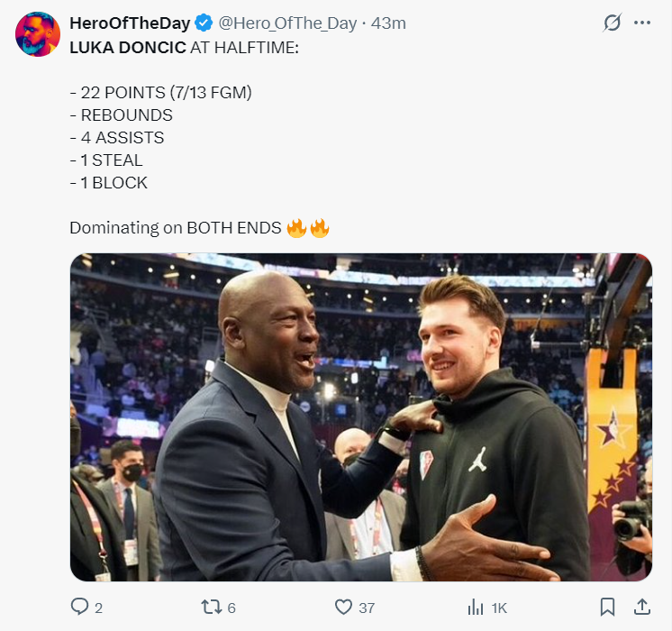Viewport: 672px width, 631px height.
Task: Click the reply count number 2
Action: point(98,608)
